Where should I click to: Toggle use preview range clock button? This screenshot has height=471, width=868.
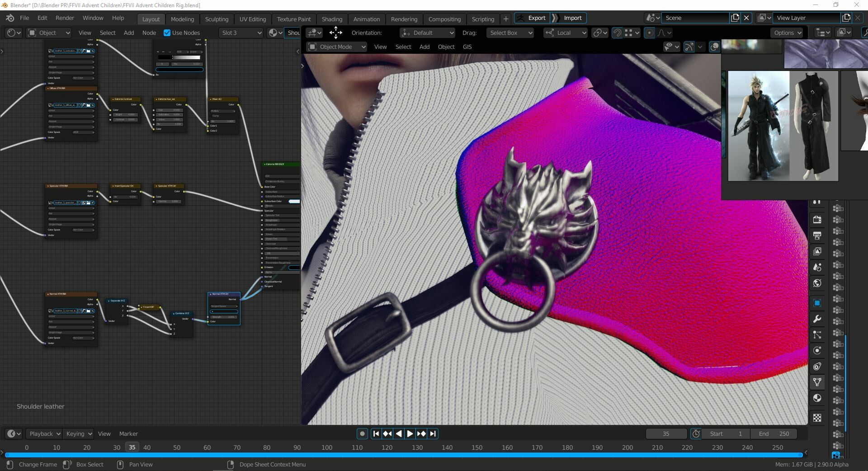[696, 433]
